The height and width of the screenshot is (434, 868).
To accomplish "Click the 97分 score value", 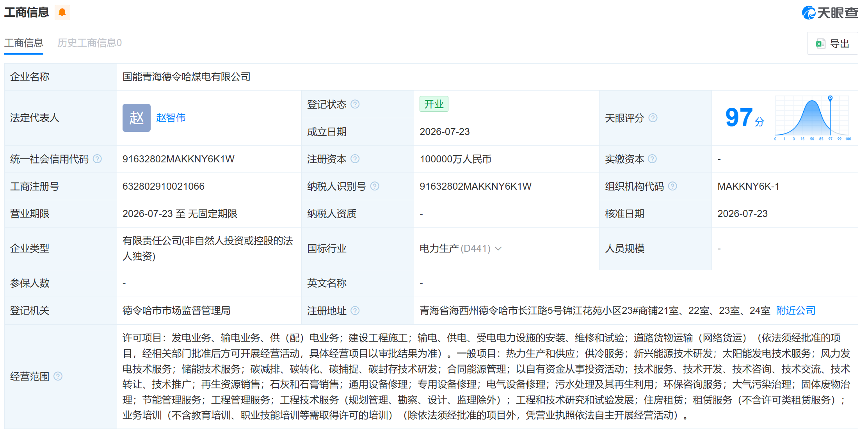I will coord(745,117).
